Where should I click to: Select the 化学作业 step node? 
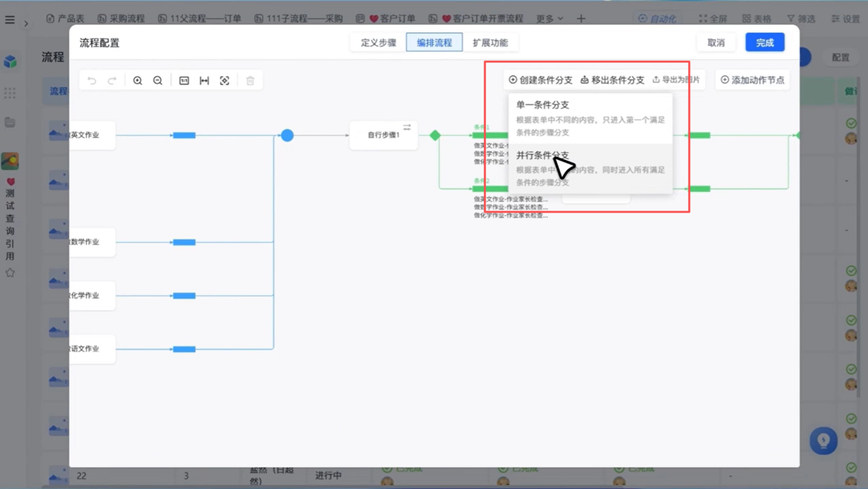pyautogui.click(x=92, y=296)
